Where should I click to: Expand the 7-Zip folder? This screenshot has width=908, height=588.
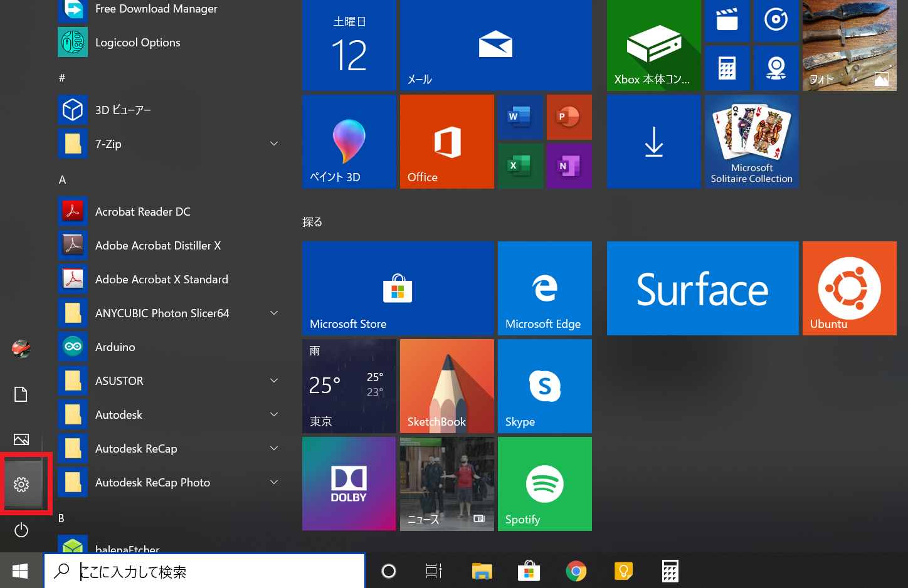[274, 144]
